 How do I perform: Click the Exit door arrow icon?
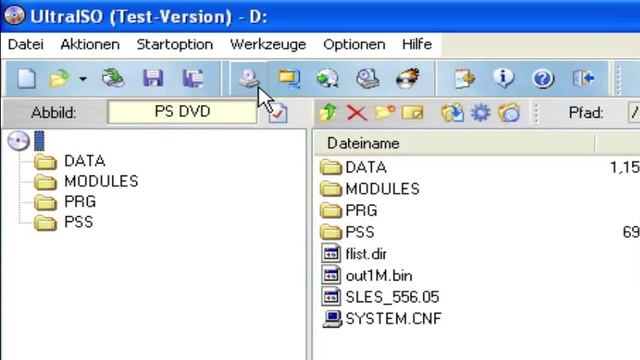coord(583,78)
